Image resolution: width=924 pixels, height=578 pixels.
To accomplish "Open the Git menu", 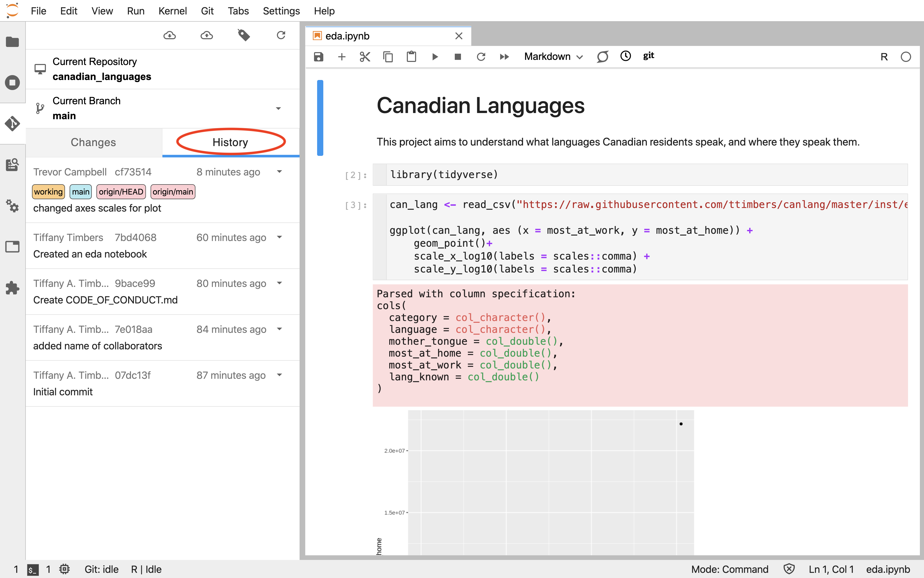I will click(207, 11).
